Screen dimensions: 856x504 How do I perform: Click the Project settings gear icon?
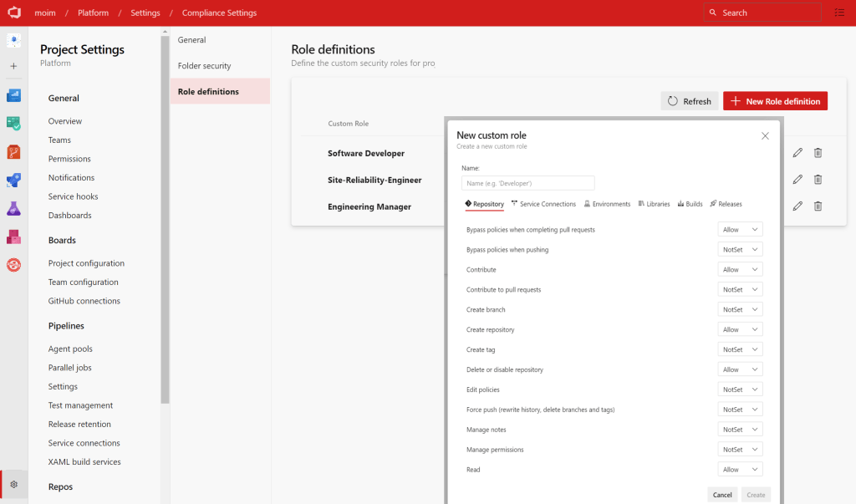[x=13, y=484]
